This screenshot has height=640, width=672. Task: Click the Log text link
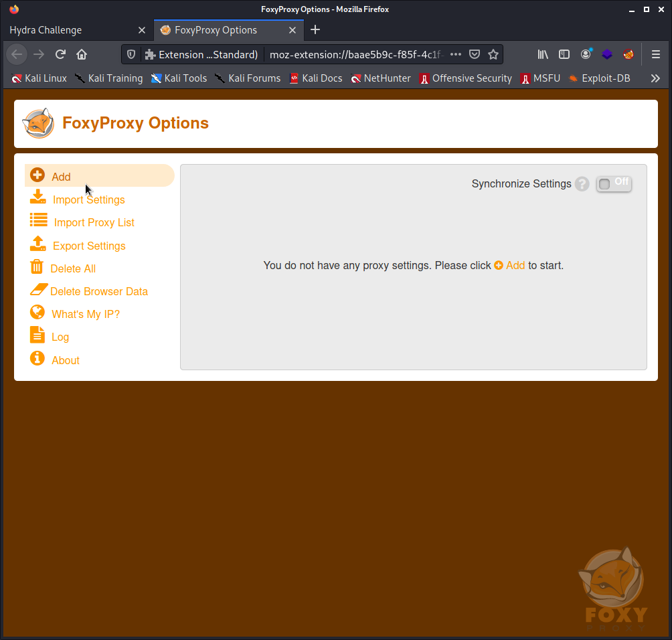60,337
